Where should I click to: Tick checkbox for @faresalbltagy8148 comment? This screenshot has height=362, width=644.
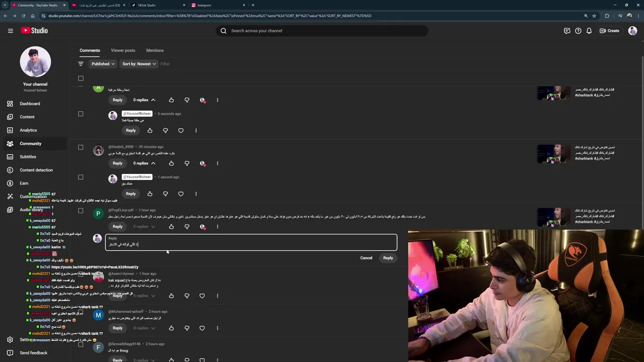click(x=80, y=344)
